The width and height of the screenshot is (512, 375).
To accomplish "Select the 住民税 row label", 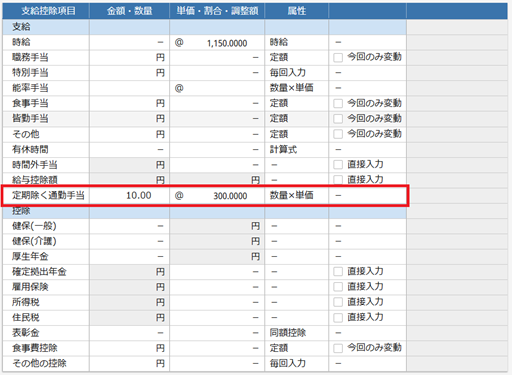I will click(x=26, y=318).
